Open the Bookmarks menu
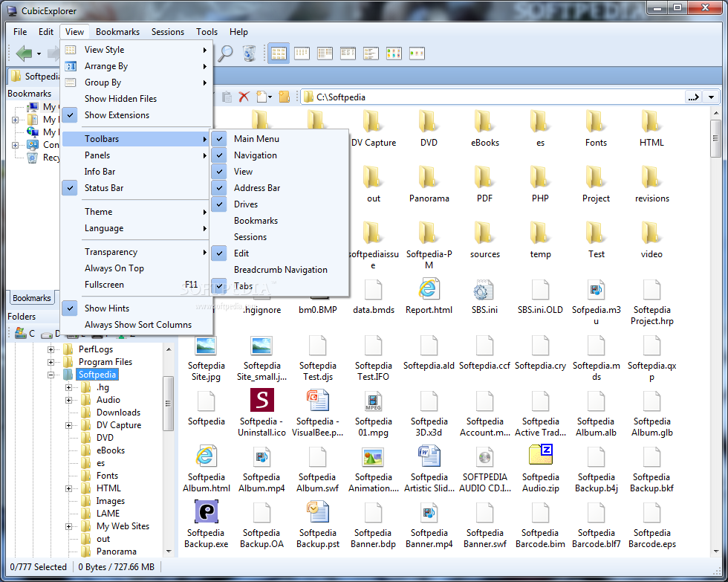728x582 pixels. pos(117,31)
